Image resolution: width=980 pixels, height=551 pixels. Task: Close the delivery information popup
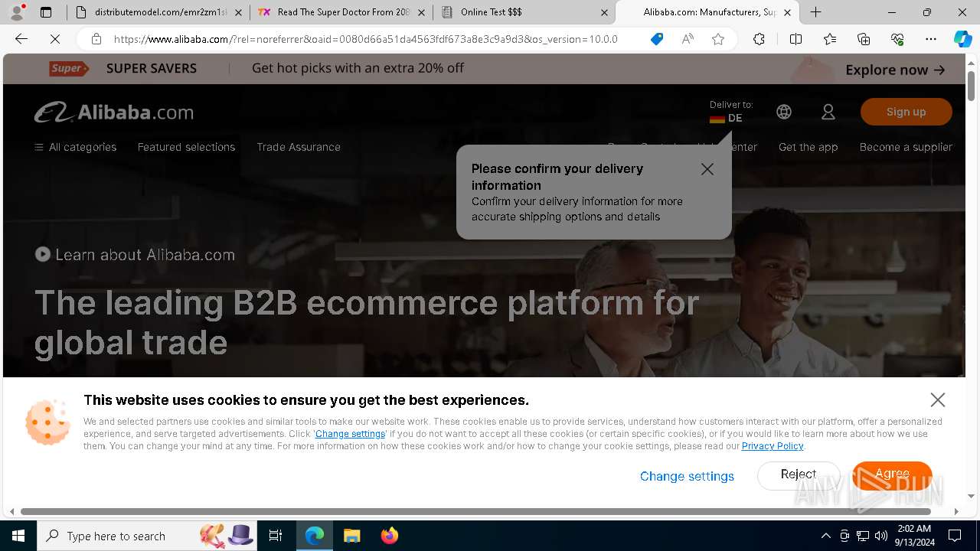[707, 169]
